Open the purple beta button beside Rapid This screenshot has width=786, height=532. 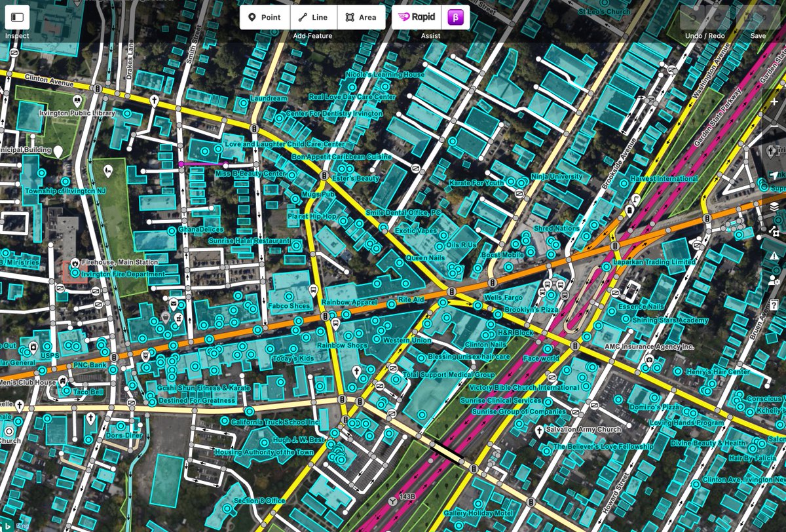pos(457,18)
